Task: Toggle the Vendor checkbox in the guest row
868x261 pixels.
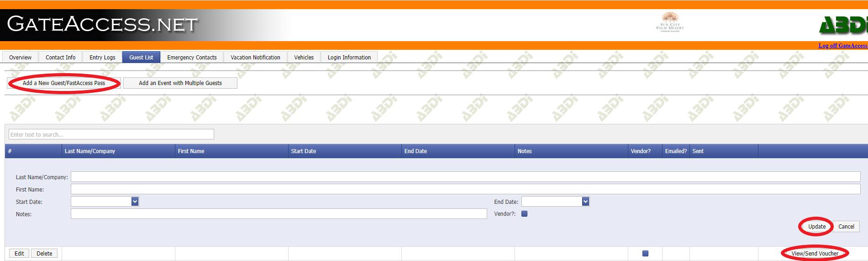Action: pos(645,253)
